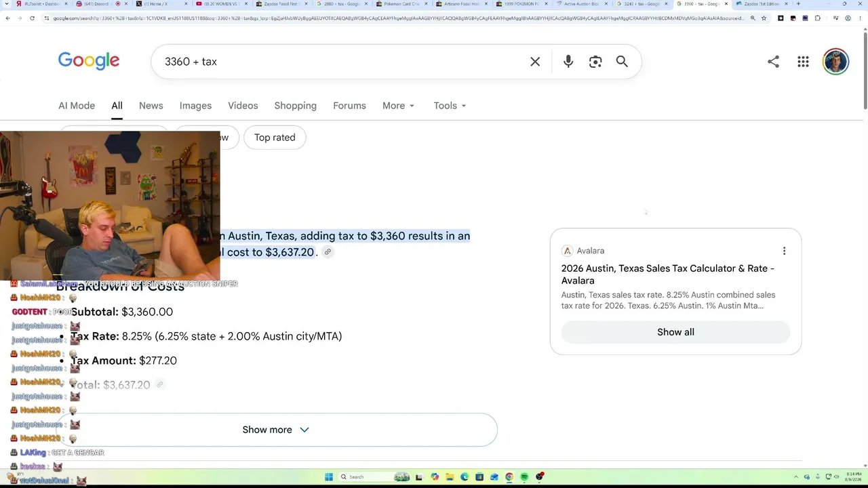Screen dimensions: 868x488
Task: Switch to the Videos tab
Action: click(243, 106)
